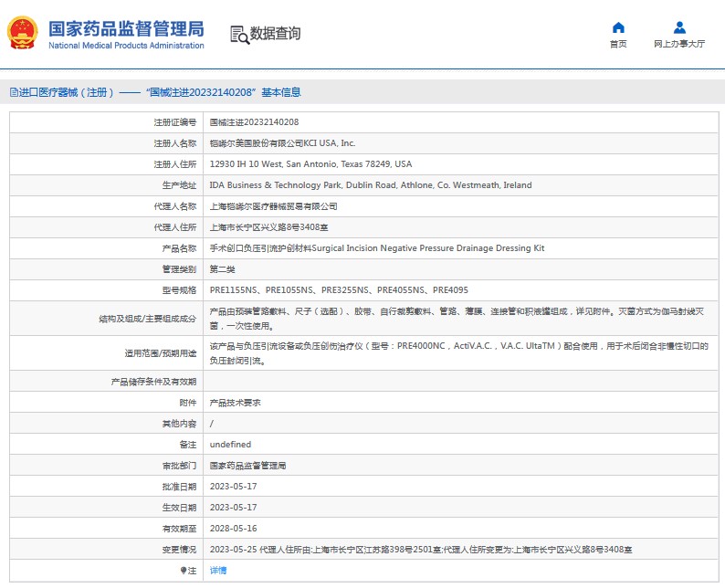The width and height of the screenshot is (725, 588).
Task: Click National Medical Products Administration subtitle
Action: pos(126,46)
